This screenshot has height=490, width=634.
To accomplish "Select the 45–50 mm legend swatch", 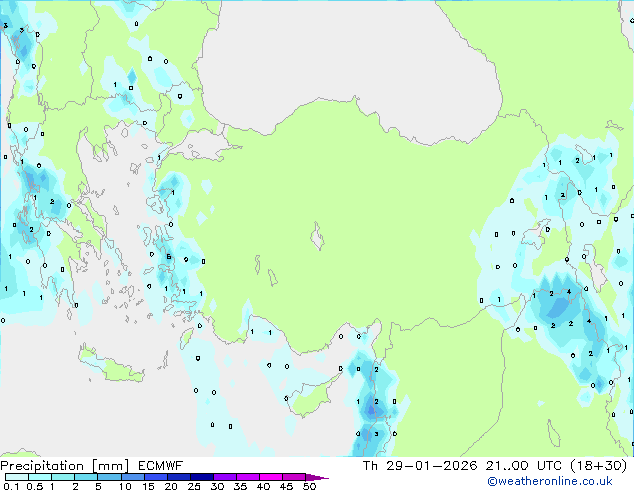I will [x=294, y=477].
